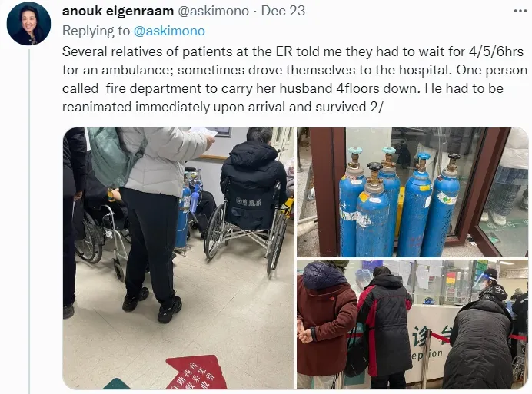Follow the blue @askimono link after Replying to
Image resolution: width=532 pixels, height=394 pixels.
coord(169,31)
